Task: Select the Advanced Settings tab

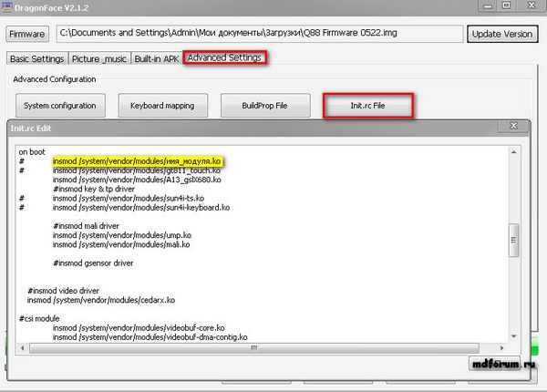Action: click(224, 57)
